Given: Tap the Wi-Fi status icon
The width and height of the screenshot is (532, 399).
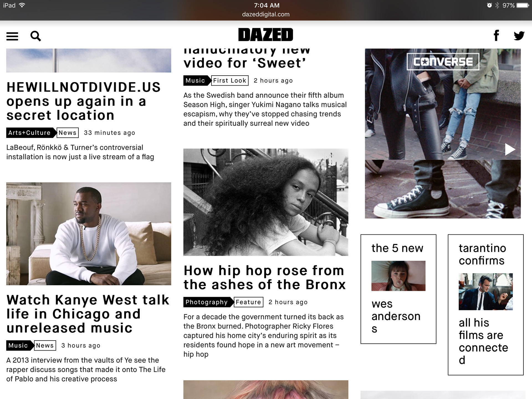Looking at the screenshot, I should tap(22, 5).
